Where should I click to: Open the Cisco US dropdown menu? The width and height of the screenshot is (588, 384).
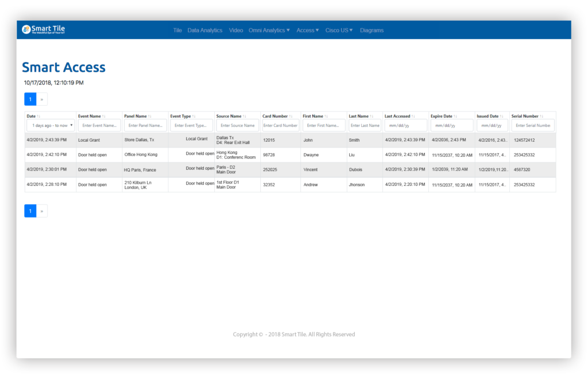[x=339, y=30]
